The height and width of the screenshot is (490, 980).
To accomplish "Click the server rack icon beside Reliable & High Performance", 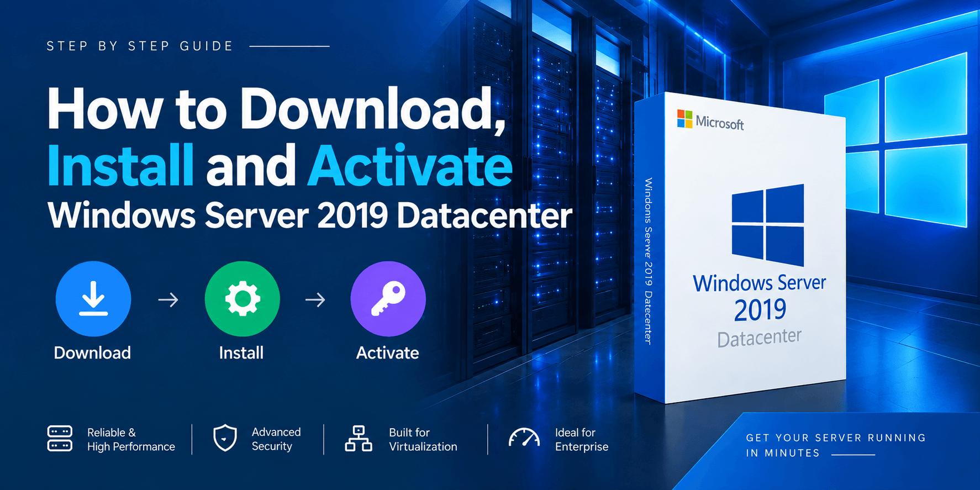I will (x=60, y=439).
